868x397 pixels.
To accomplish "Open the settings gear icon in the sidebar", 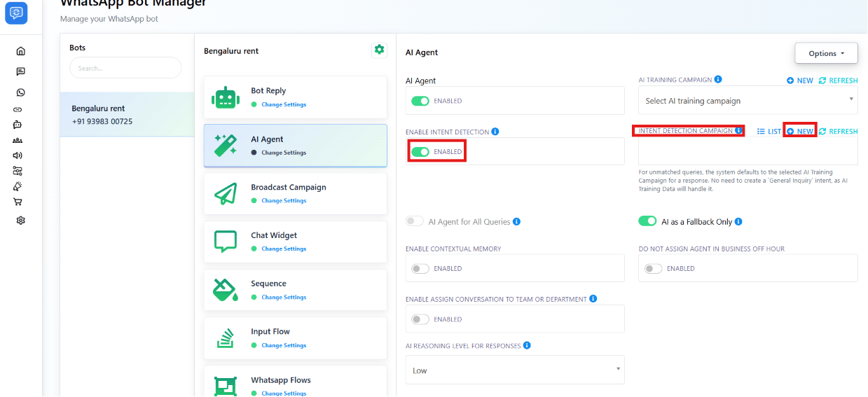I will click(20, 221).
